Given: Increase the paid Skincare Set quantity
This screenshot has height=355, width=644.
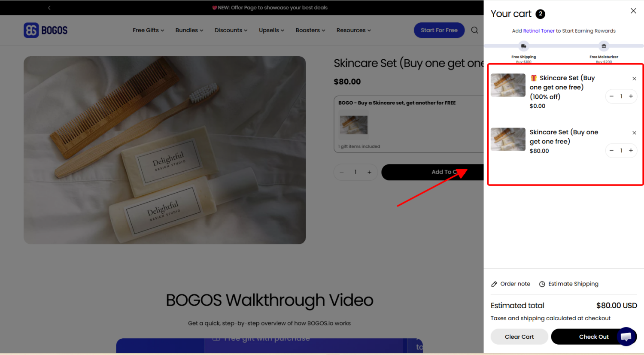Looking at the screenshot, I should tap(631, 151).
